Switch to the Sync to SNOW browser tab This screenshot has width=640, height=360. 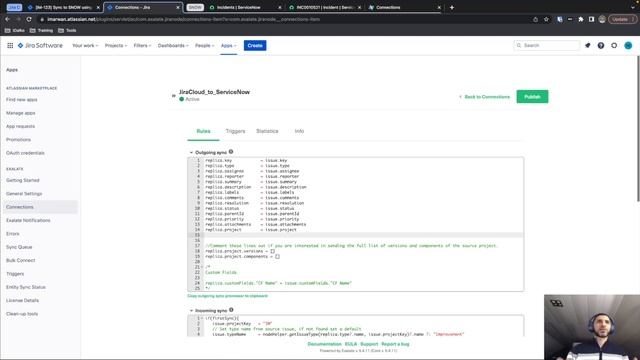click(x=63, y=7)
